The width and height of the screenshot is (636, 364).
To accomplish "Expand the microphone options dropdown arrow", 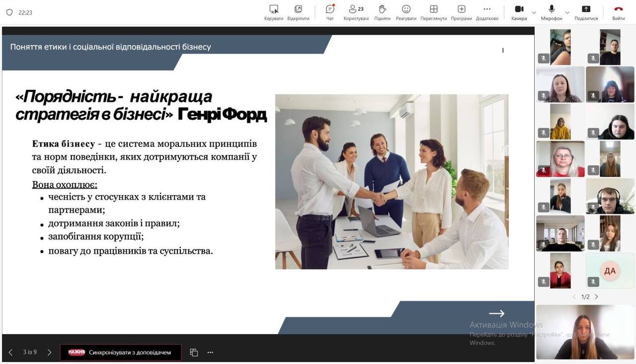I will tap(567, 12).
